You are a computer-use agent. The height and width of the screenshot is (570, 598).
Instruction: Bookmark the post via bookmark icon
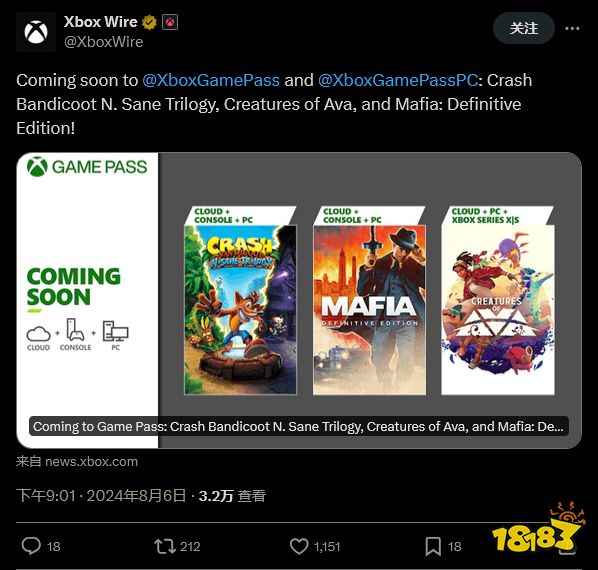(x=433, y=546)
